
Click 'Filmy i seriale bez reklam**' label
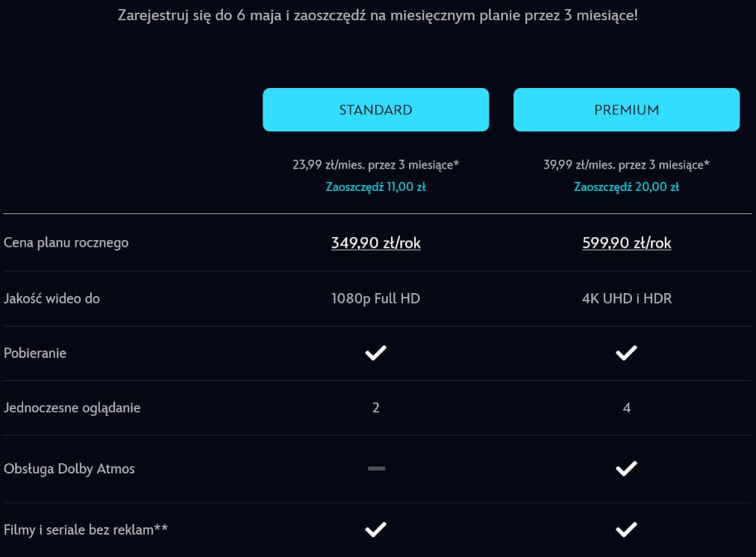pos(86,530)
